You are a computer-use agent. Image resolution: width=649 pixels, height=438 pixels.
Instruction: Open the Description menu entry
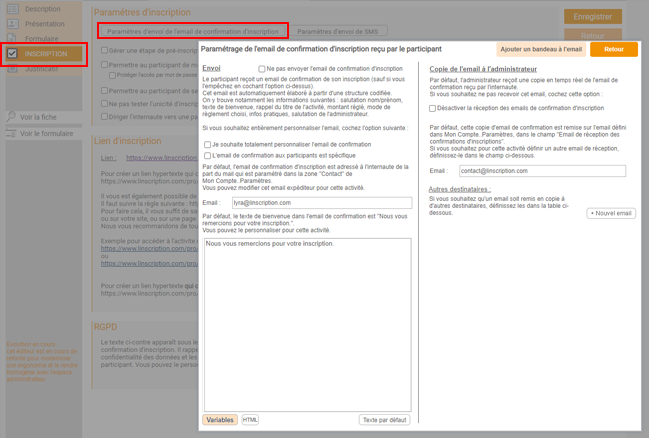(x=43, y=9)
